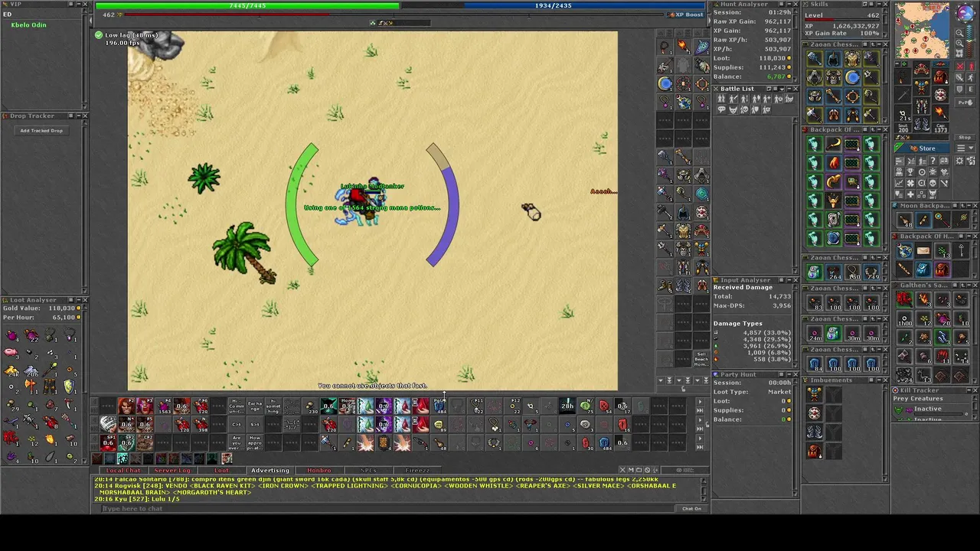Viewport: 980px width, 551px height.
Task: Open the Honbro chat tab
Action: point(319,470)
